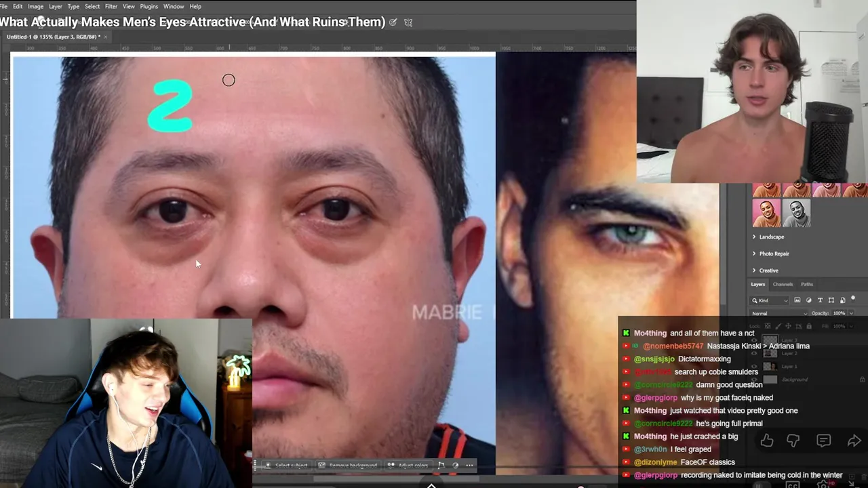Click username @glerpglorp asking about faceiq
Viewport: 868px width, 488px height.
pos(656,397)
